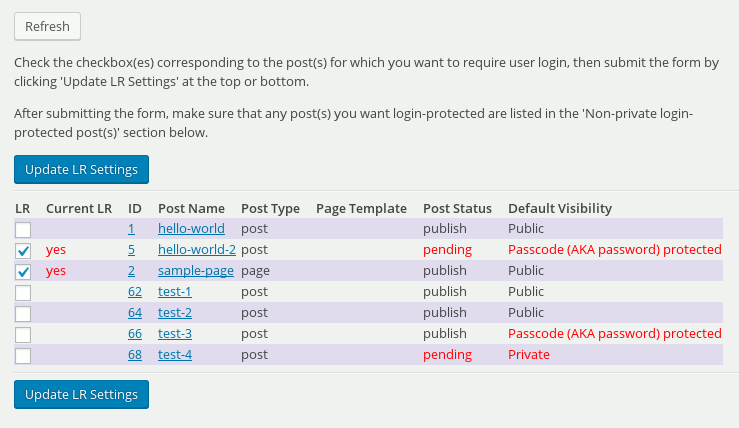Enable login requirement for test-1
The height and width of the screenshot is (428, 739).
coord(24,292)
